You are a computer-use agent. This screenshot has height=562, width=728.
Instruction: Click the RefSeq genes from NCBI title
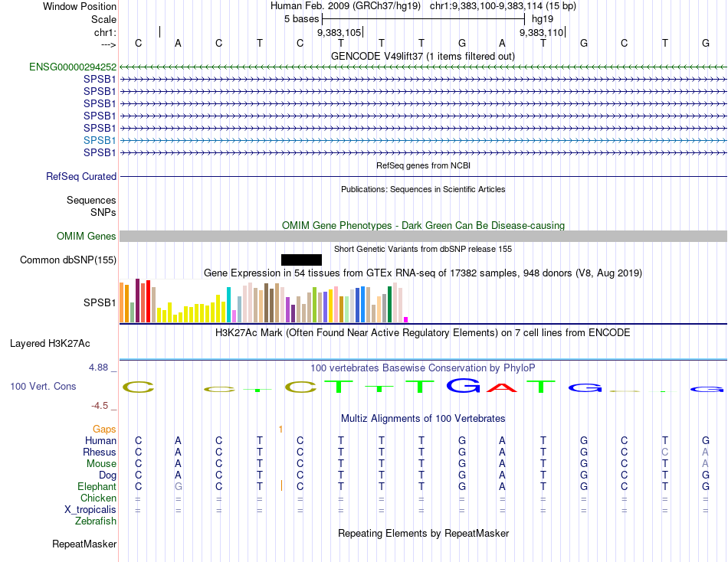[x=423, y=165]
